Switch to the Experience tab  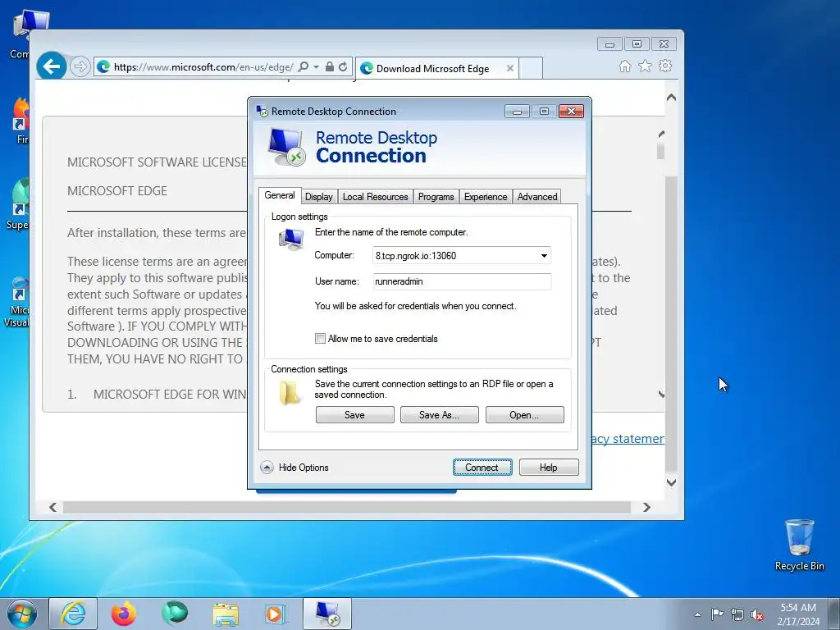click(486, 197)
